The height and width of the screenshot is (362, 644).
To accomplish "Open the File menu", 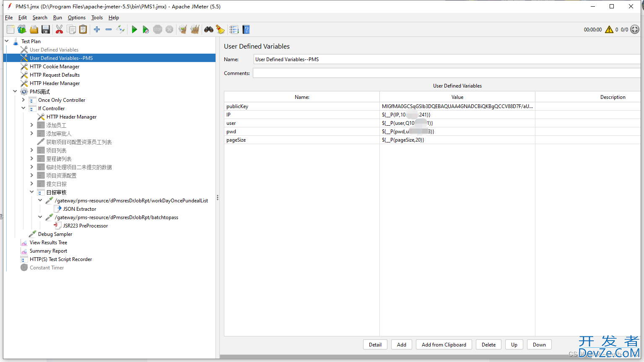I will (x=9, y=18).
